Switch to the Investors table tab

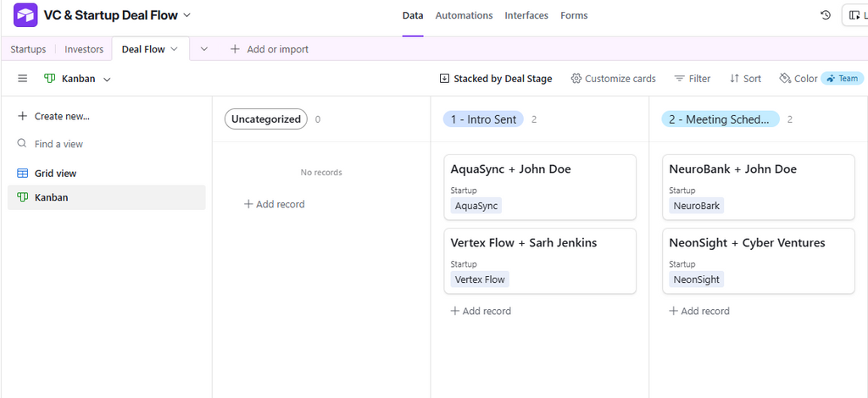tap(84, 49)
